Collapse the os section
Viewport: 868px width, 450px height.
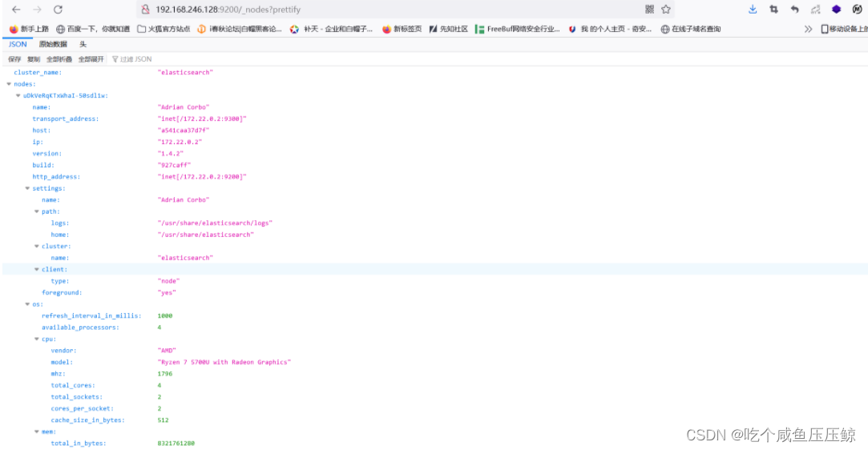coord(27,304)
